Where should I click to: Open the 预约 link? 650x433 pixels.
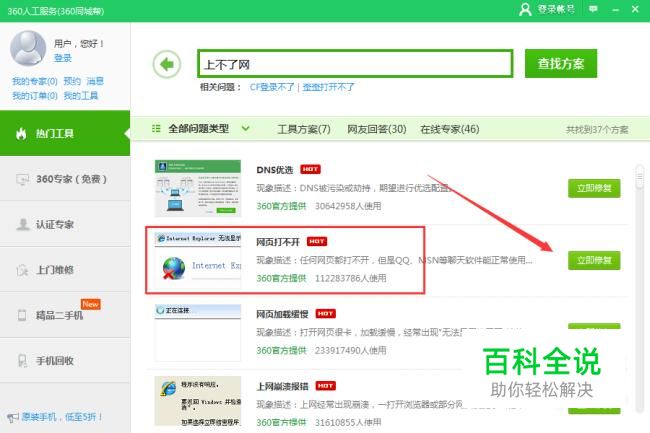(72, 81)
